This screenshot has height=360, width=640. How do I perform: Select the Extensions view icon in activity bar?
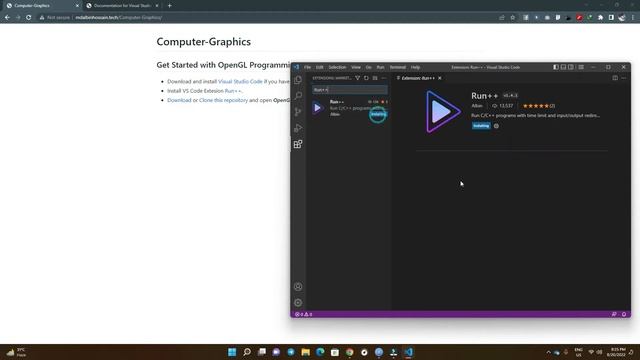point(298,144)
